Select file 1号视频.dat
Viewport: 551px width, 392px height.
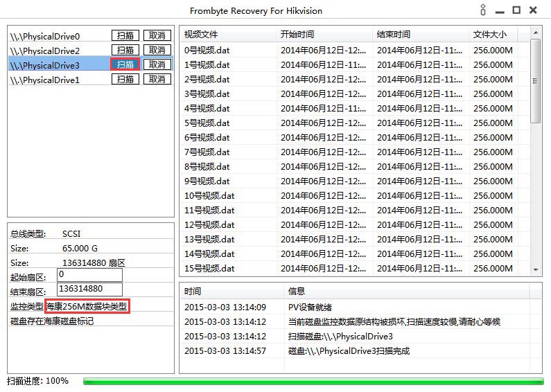tap(207, 65)
